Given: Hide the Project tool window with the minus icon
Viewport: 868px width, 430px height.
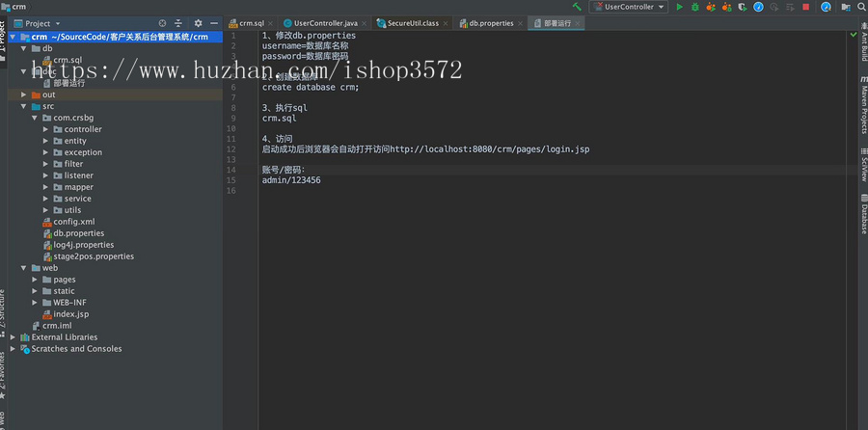Looking at the screenshot, I should coord(214,23).
